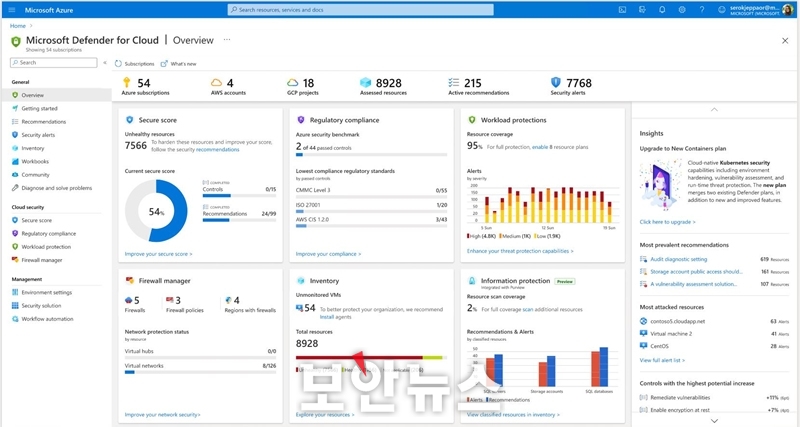Viewport: 800px width, 427px height.
Task: Click the Active recommendations checklist icon
Action: click(454, 83)
